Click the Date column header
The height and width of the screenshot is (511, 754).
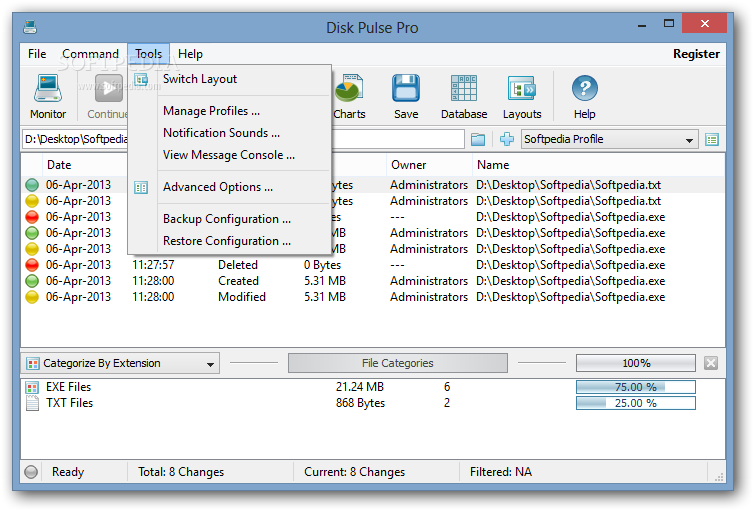click(x=59, y=165)
